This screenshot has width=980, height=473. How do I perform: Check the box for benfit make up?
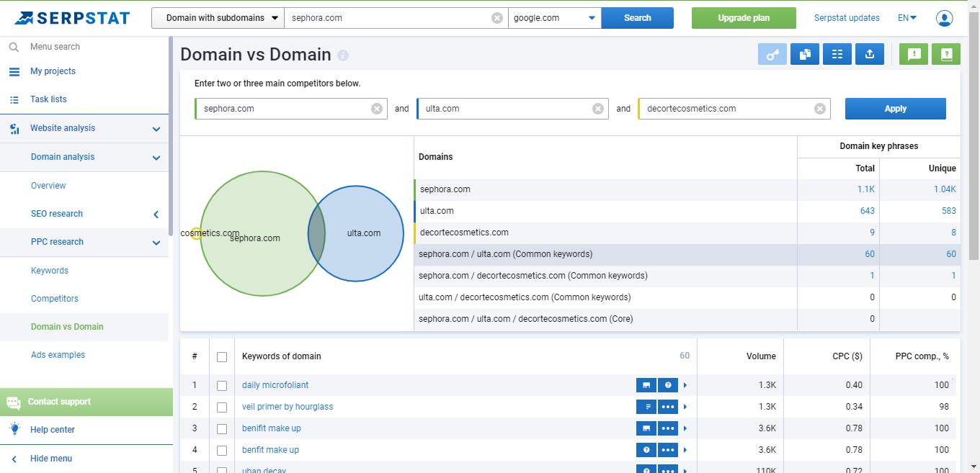pos(222,451)
